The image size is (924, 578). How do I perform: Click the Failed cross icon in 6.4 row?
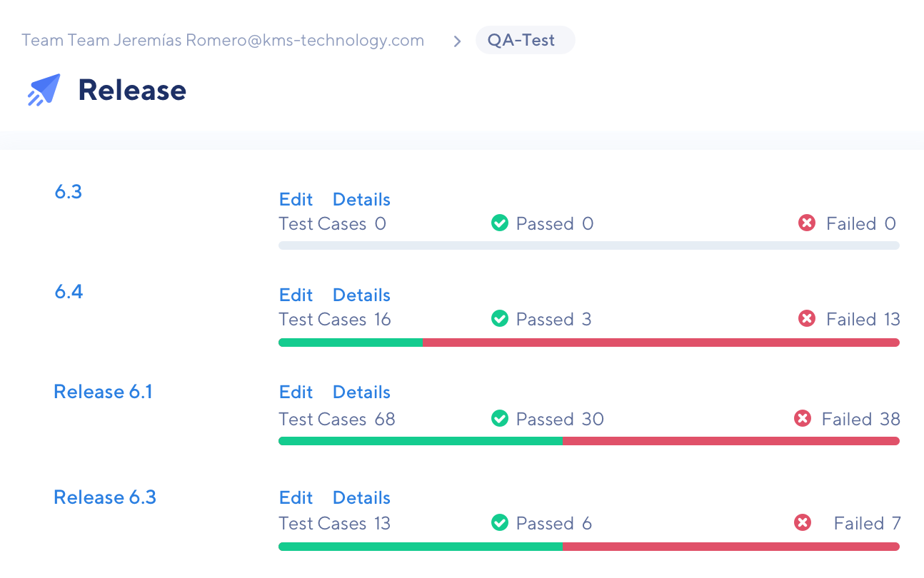click(807, 319)
